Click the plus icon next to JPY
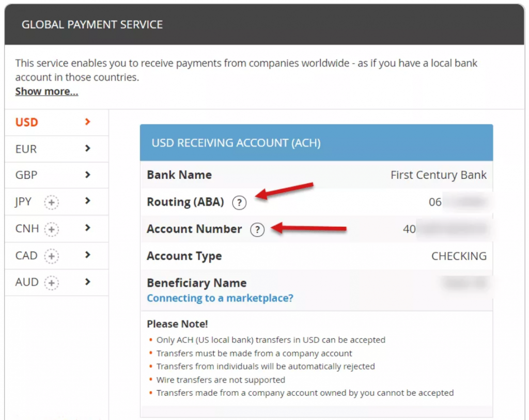This screenshot has height=420, width=529. [x=51, y=203]
